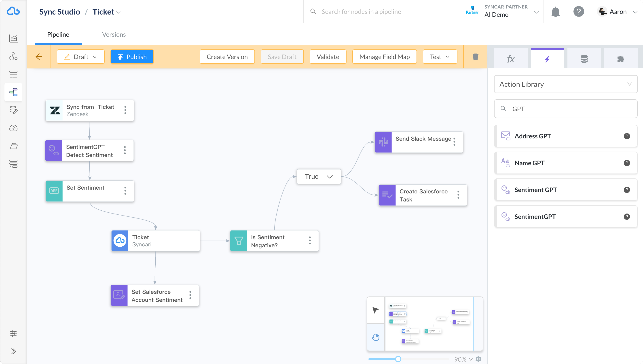Open help for Address GPT

click(x=627, y=136)
